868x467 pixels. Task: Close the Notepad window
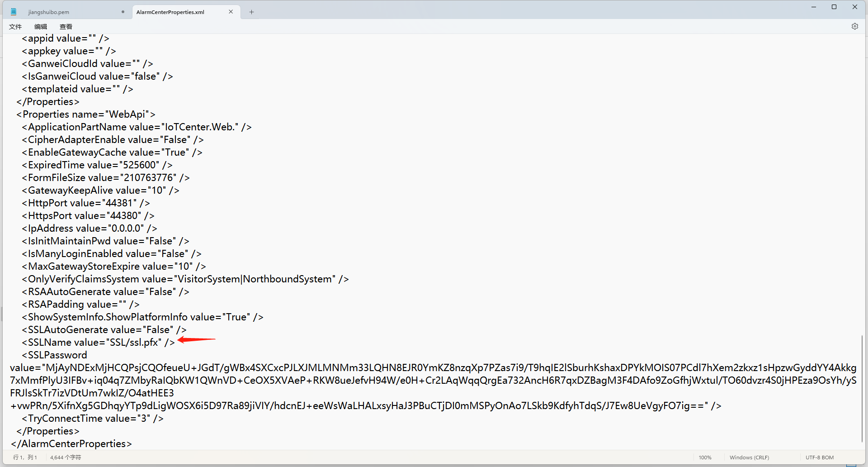[855, 7]
